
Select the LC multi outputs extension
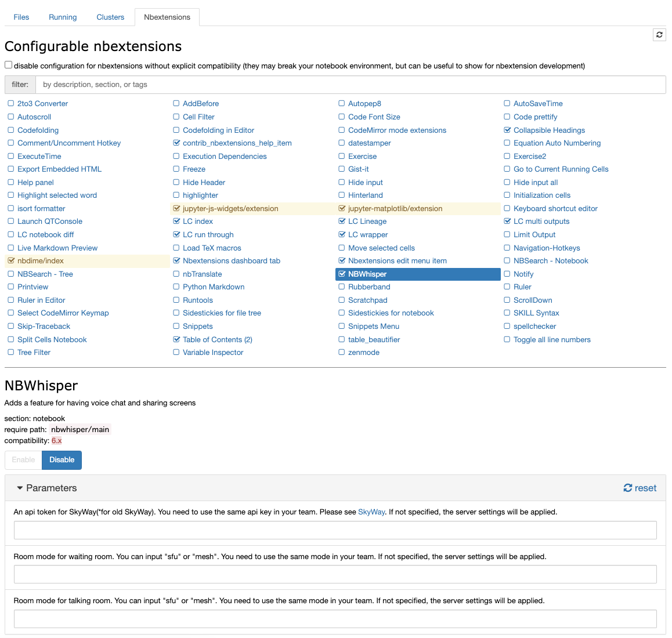541,222
